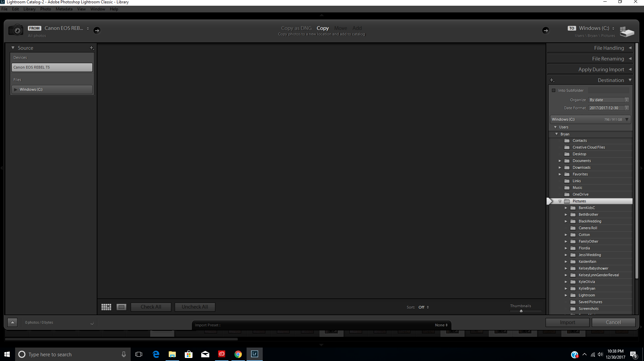The image size is (644, 361).
Task: Click the Import button
Action: click(567, 322)
